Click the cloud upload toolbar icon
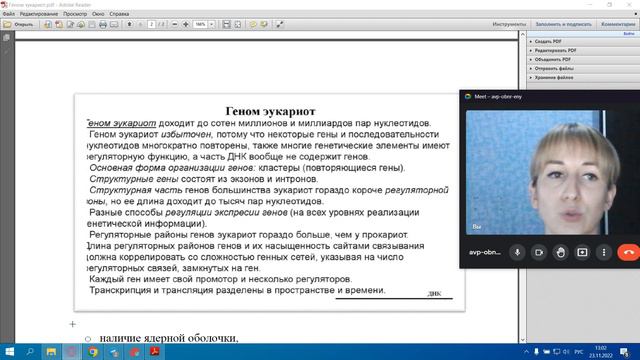This screenshot has width=640, height=360. click(x=81, y=24)
